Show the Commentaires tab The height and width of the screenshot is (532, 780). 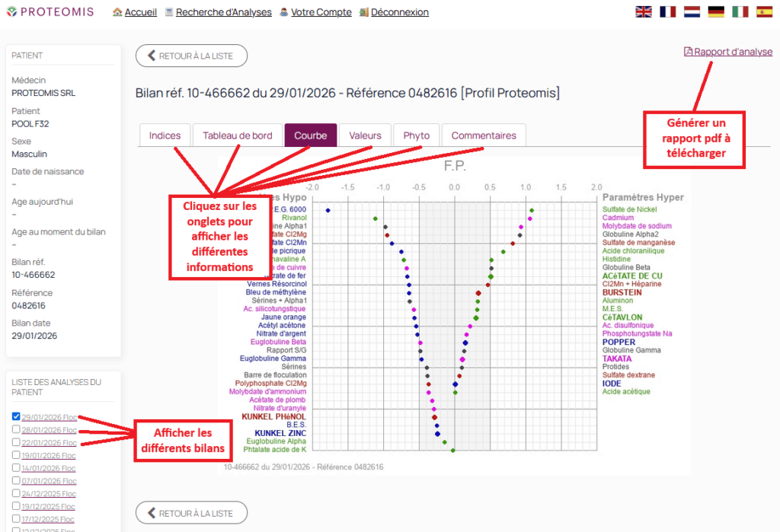(484, 135)
